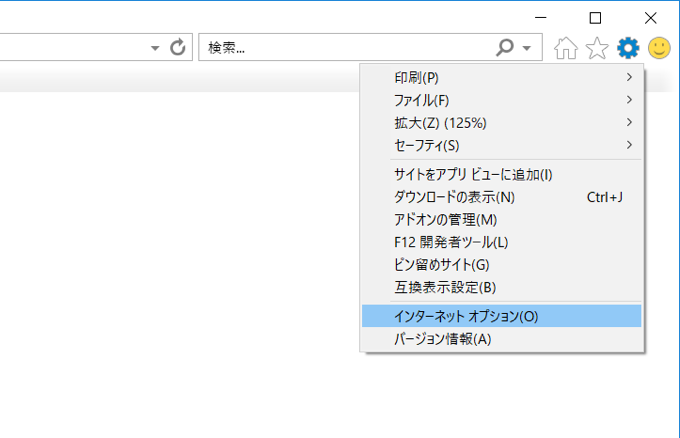Go to the home page icon
Viewport: 680px width, 438px height.
click(565, 47)
